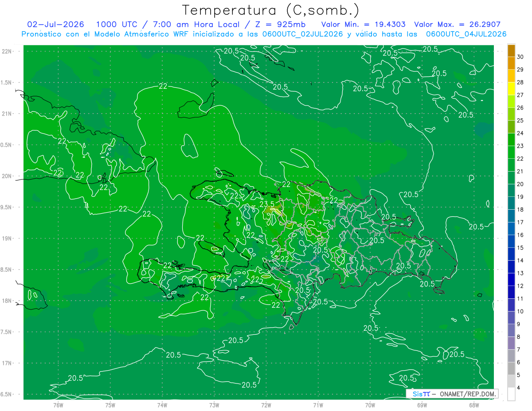The image size is (532, 411).
Task: Click the "70W" longitude axis label
Action: point(370,405)
